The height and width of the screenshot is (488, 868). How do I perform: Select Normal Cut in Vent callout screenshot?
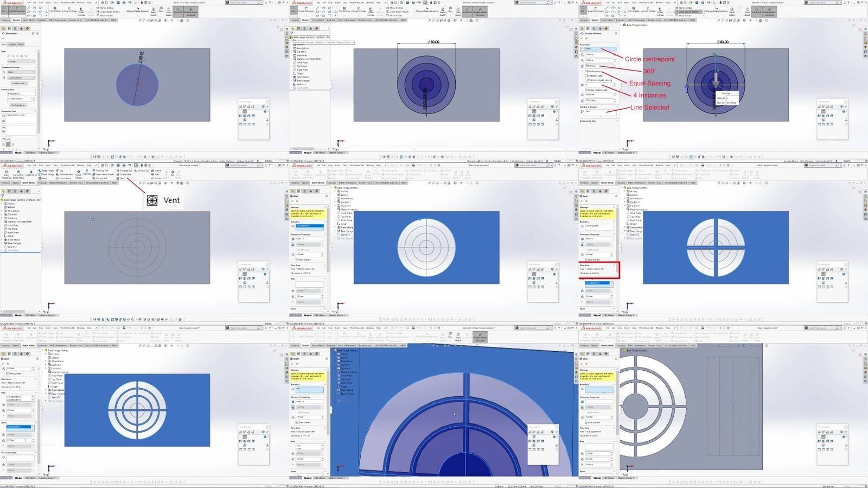142,170
